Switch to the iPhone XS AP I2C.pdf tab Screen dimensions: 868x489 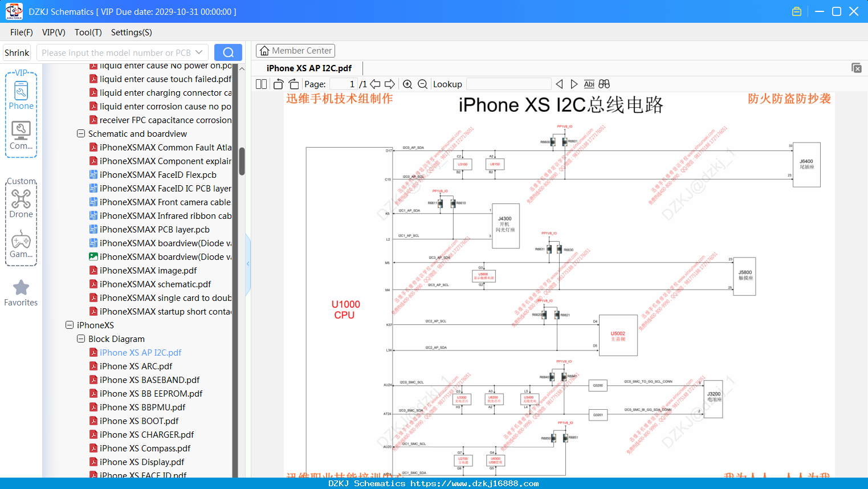[309, 68]
